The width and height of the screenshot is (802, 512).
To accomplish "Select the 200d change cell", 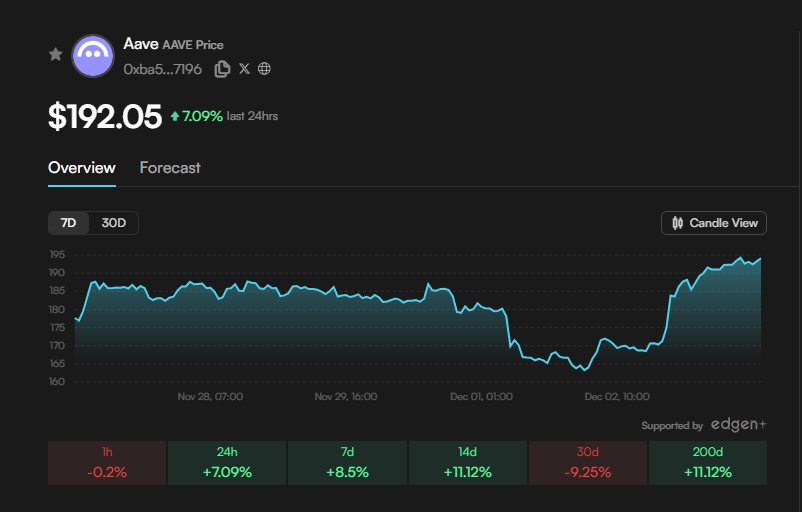I will click(708, 463).
